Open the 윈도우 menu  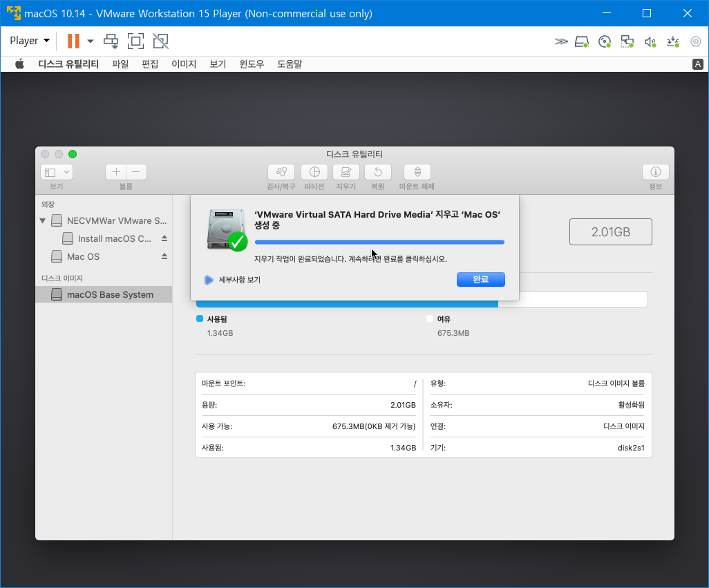[252, 64]
